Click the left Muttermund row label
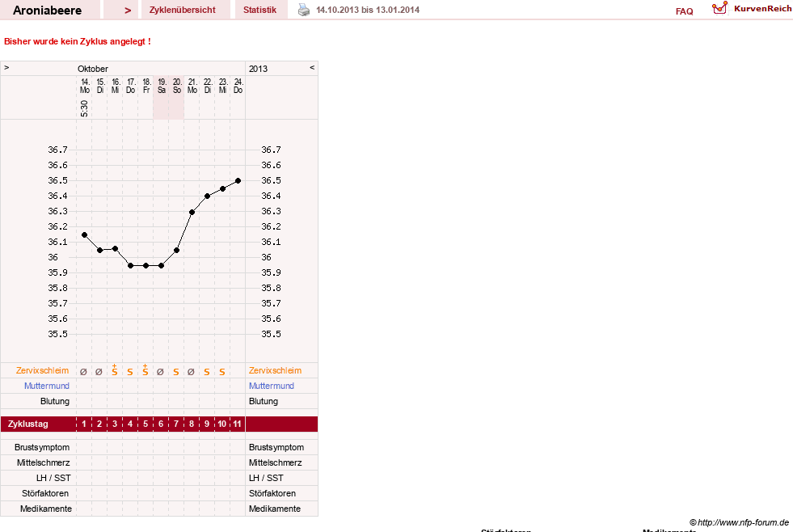The image size is (793, 532). (x=47, y=386)
